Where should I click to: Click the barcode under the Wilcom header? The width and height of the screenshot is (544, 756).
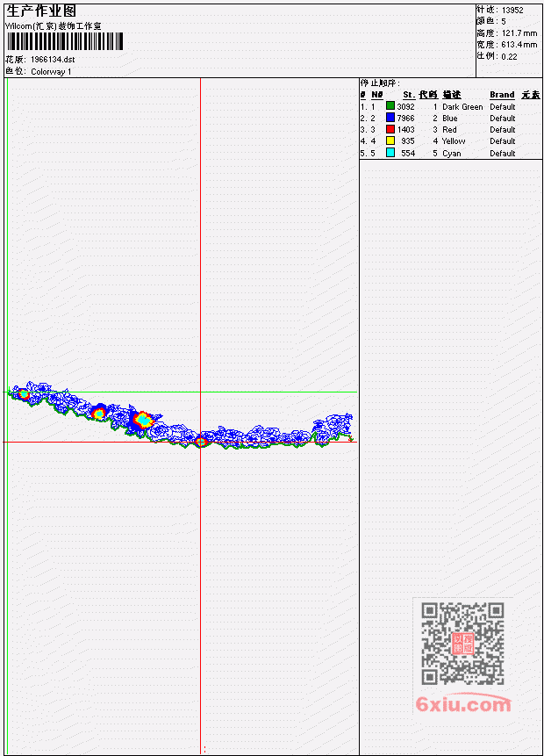65,41
